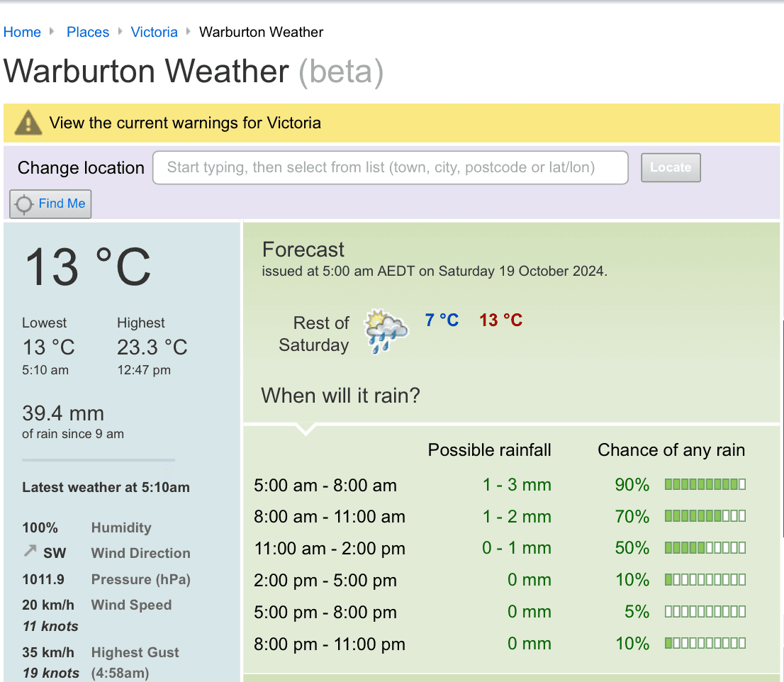Click the 90% rain chance bar
The image size is (784, 682).
tap(705, 485)
